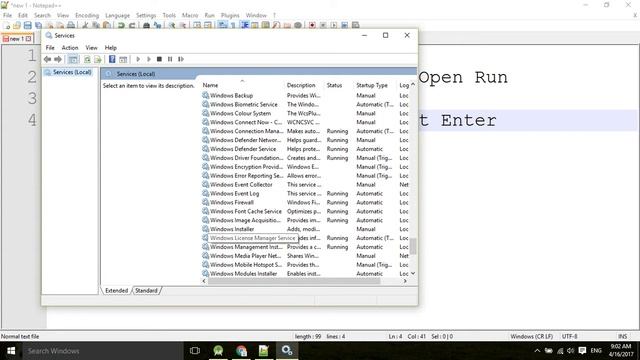Open Replace in Notepad++ toolbar

point(157,25)
